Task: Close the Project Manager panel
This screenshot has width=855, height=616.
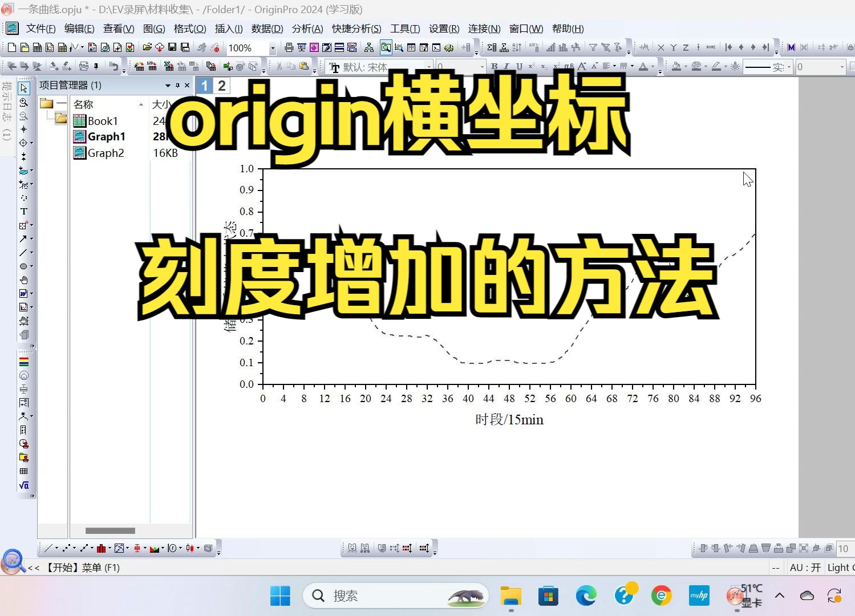Action: point(187,85)
